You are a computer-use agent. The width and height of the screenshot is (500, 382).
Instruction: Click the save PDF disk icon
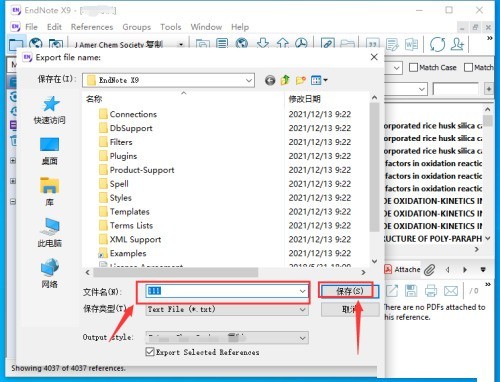point(411,291)
